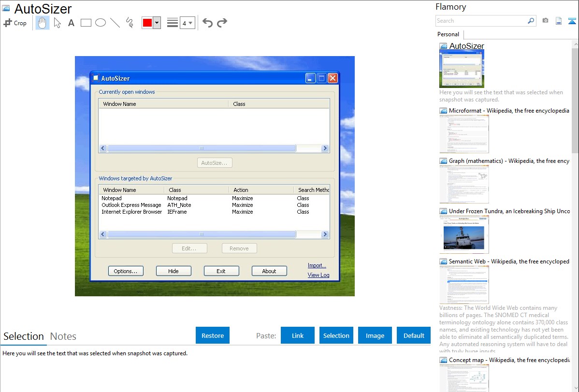Focus the Flamory search field

pos(481,21)
